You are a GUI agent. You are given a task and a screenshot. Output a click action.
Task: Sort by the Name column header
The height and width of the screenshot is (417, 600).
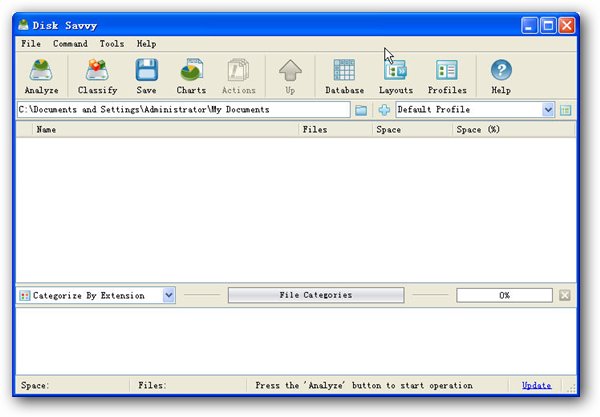click(165, 130)
